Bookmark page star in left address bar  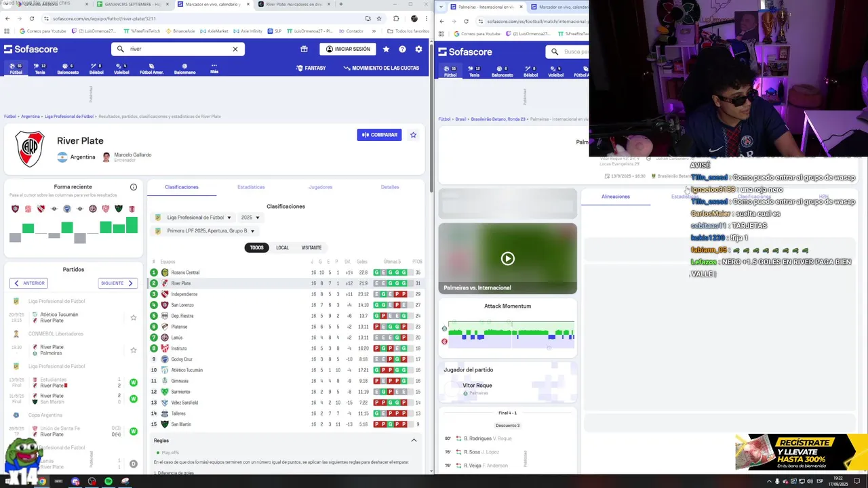tap(378, 19)
